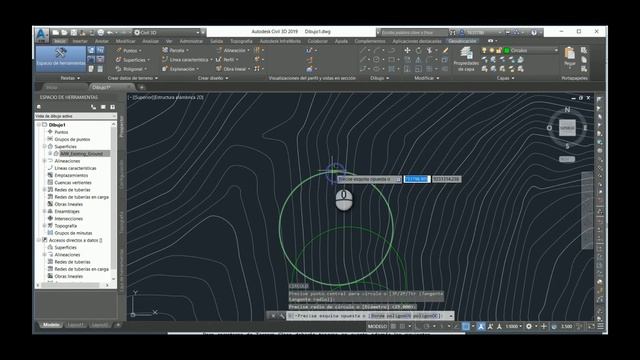
Task: Click the Save icon in quick access toolbar
Action: (x=74, y=32)
